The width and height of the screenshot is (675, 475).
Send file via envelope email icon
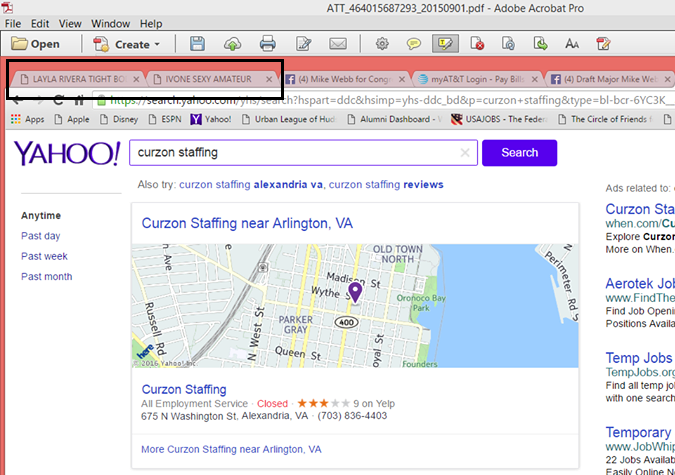coord(338,43)
